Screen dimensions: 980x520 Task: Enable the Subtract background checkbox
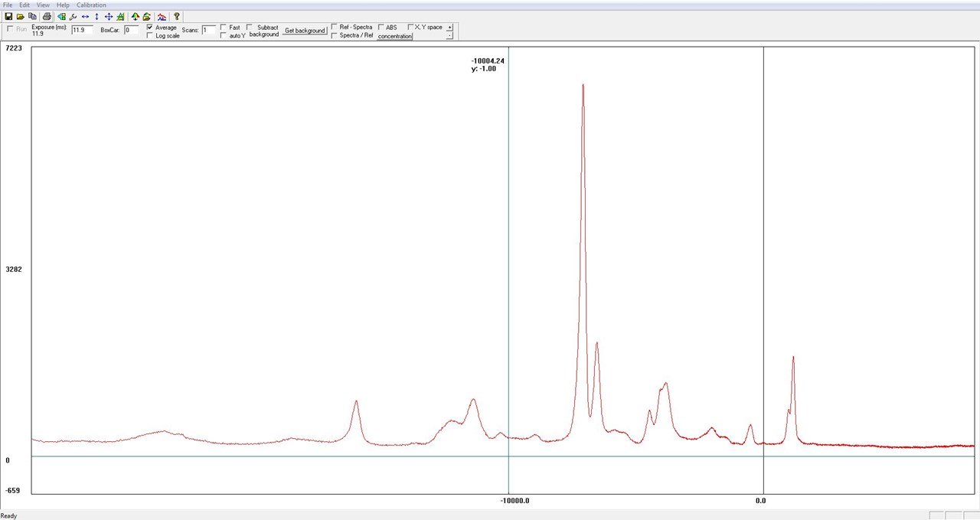pos(250,28)
